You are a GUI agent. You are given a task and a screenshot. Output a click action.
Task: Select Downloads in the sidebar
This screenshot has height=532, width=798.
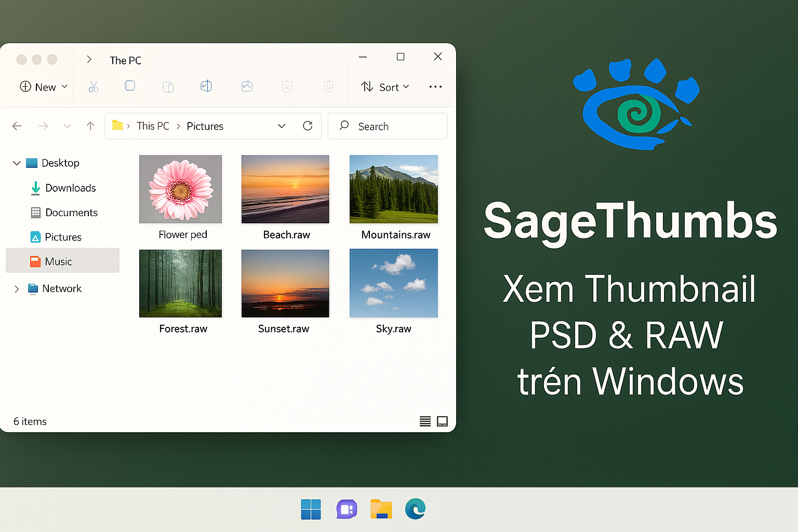point(70,188)
